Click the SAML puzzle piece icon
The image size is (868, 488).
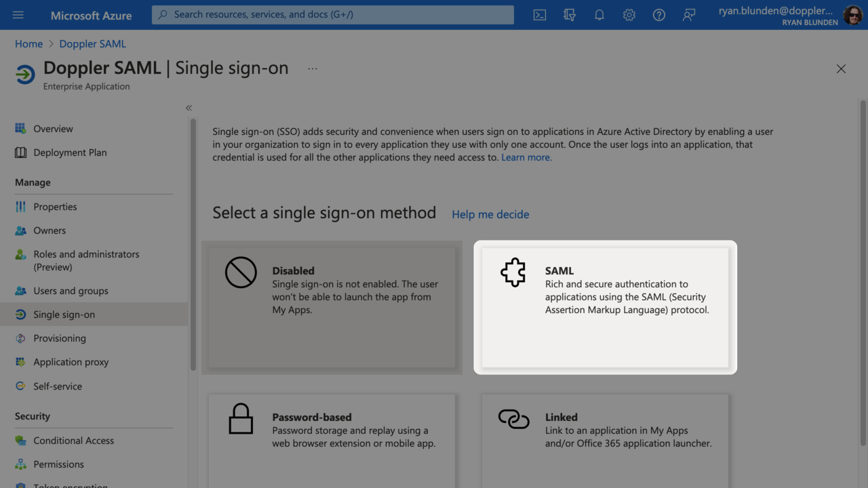tap(513, 272)
